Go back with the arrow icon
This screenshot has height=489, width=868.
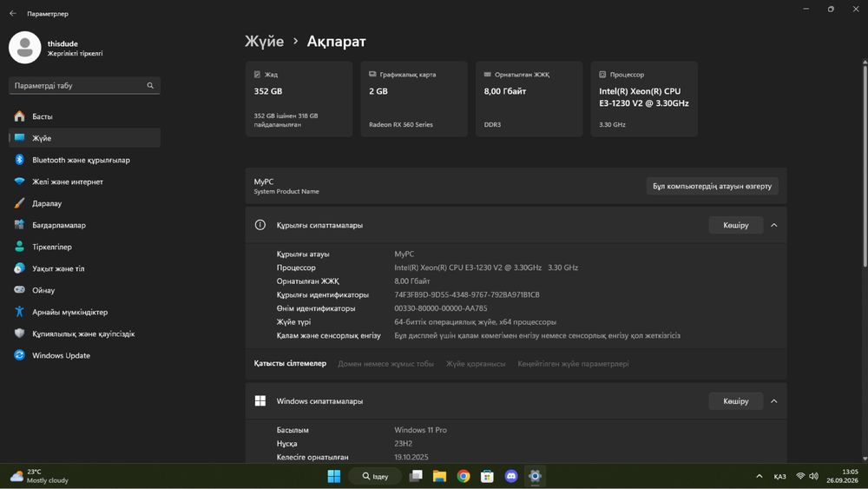[x=13, y=13]
